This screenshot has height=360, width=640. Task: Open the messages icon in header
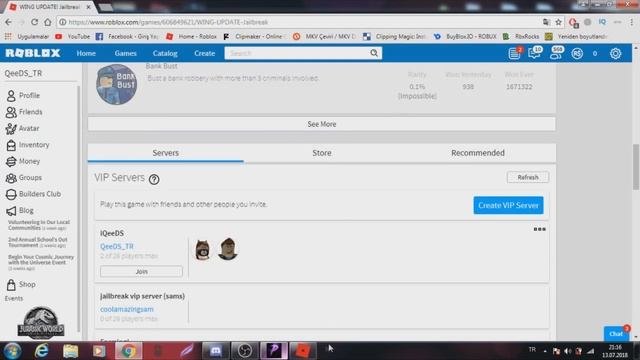(x=535, y=53)
